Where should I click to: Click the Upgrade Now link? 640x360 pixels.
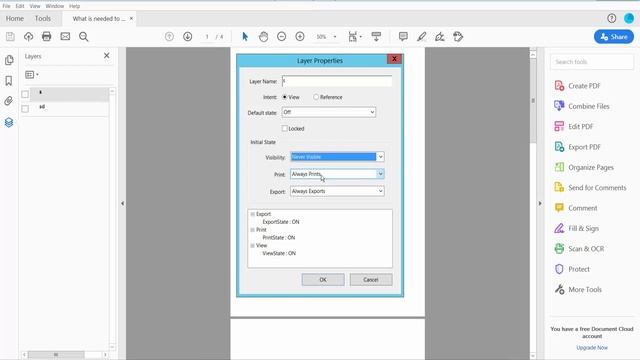coord(592,348)
